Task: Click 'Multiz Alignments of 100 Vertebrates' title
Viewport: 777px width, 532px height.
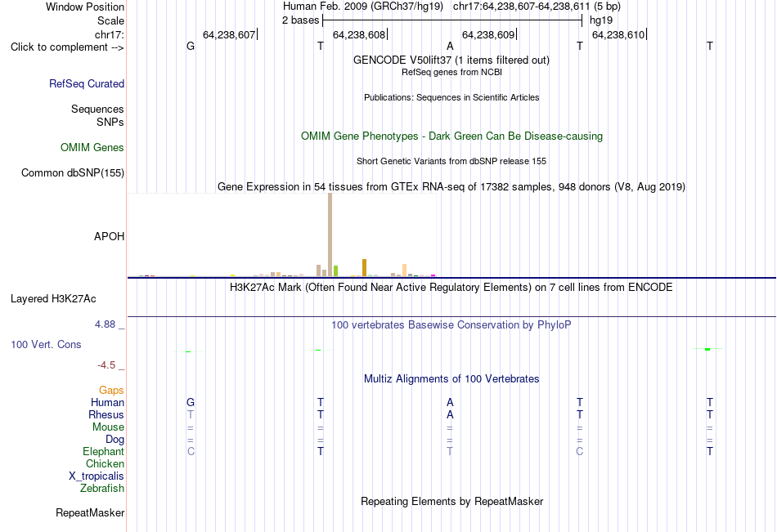Action: (x=451, y=379)
